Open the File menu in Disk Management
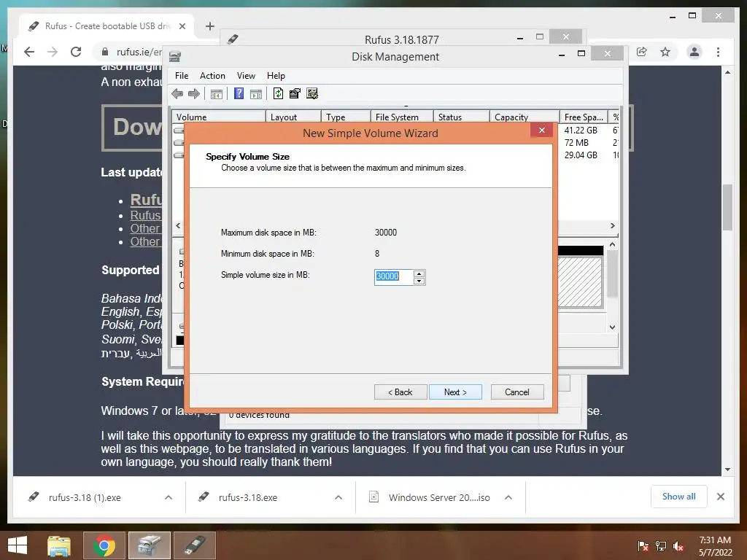The width and height of the screenshot is (747, 560). pos(182,76)
